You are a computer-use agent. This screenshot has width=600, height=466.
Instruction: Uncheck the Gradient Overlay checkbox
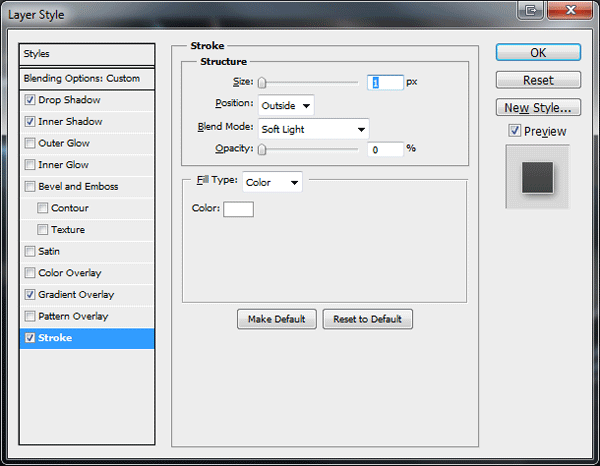tap(30, 295)
